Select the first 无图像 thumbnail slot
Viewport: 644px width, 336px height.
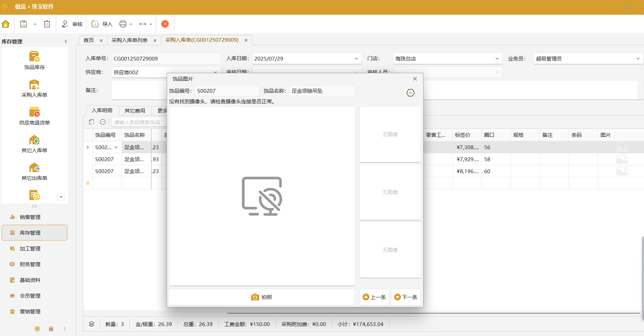(x=390, y=134)
